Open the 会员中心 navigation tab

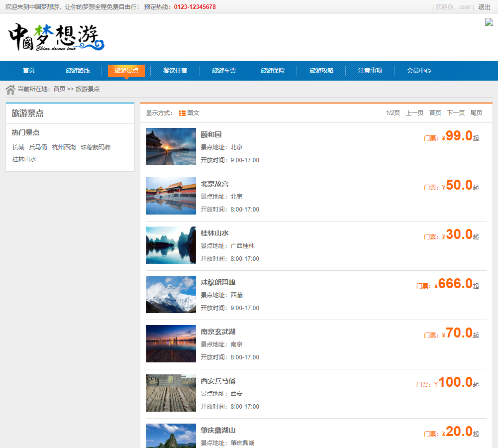pos(419,71)
